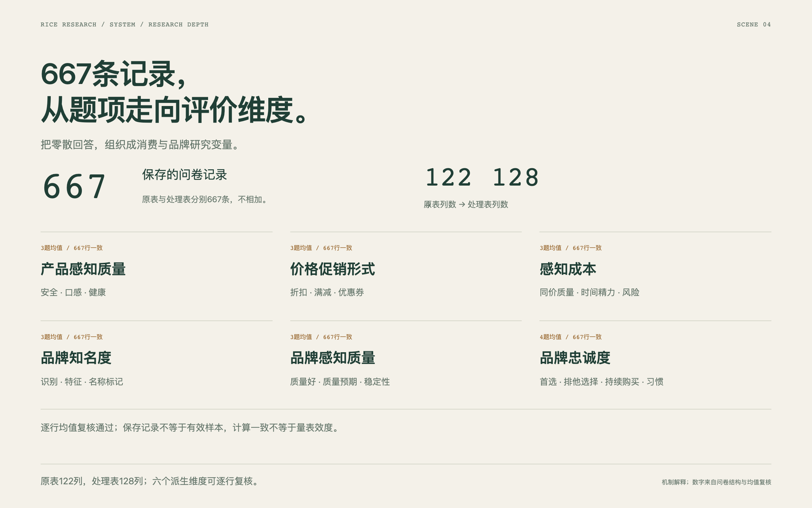Click the breadcrumb 'RICE RESEARCH / SYSTEM / RESEARCH DEPTH'
Image resolution: width=812 pixels, height=508 pixels.
point(125,24)
